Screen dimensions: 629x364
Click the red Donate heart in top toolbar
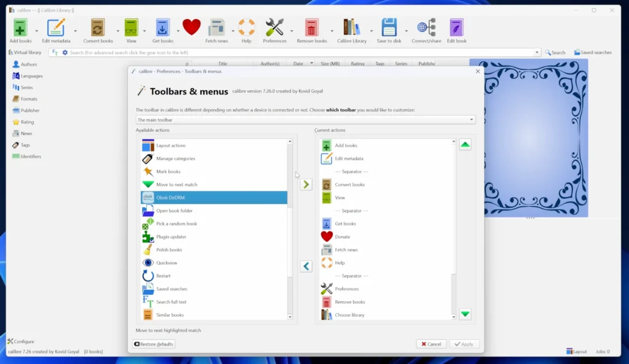pyautogui.click(x=192, y=27)
